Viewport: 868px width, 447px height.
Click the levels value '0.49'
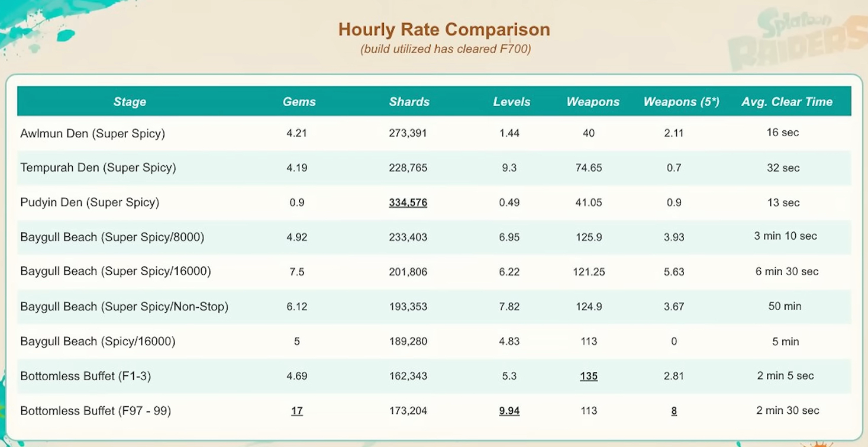point(509,202)
